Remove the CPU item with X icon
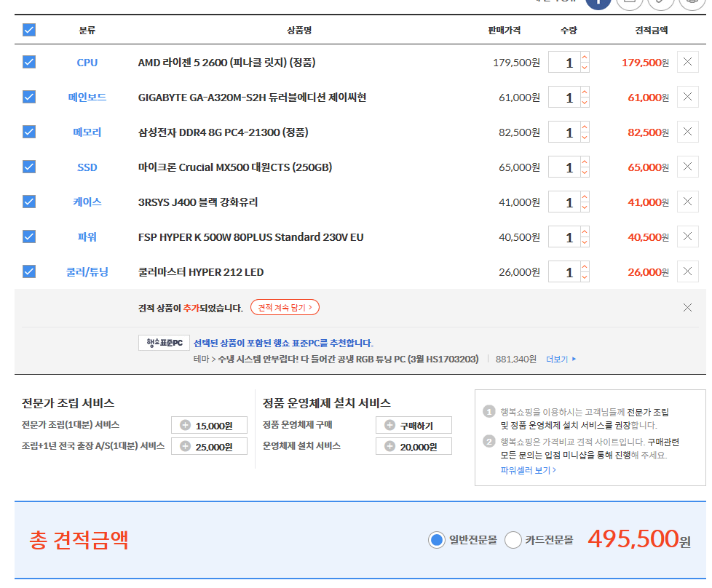Screen dimensions: 712x588 pyautogui.click(x=687, y=63)
